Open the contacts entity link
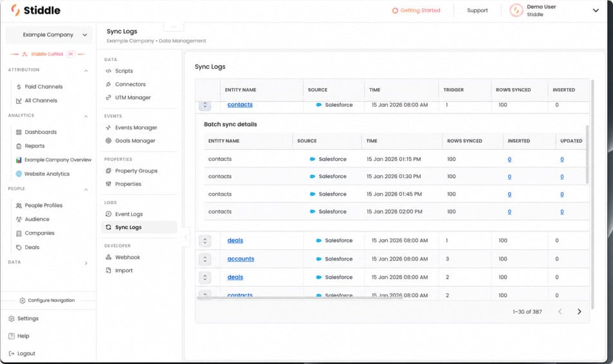 click(x=240, y=104)
